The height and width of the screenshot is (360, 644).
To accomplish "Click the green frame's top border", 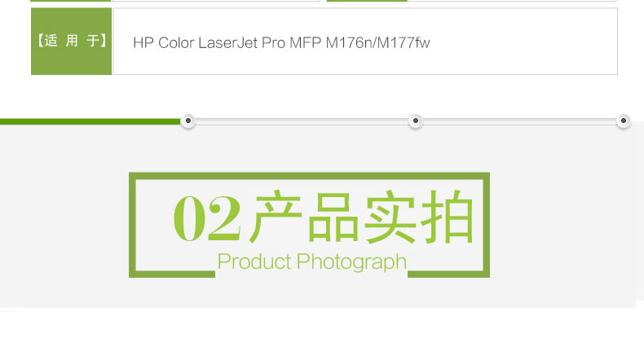I will 309,176.
